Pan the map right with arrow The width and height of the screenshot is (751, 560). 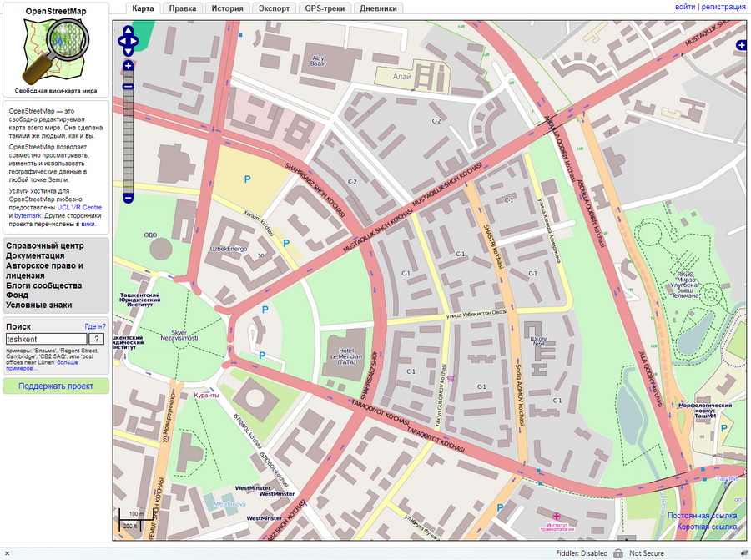(135, 39)
